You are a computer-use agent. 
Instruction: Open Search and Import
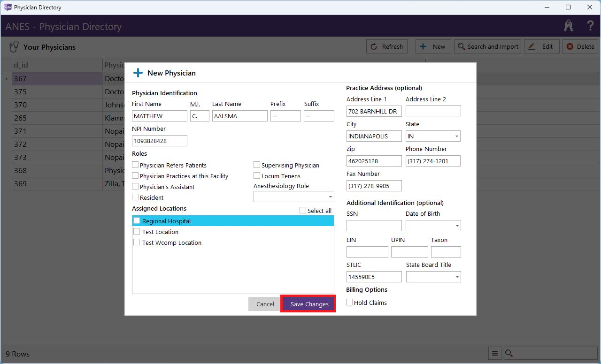tap(487, 46)
